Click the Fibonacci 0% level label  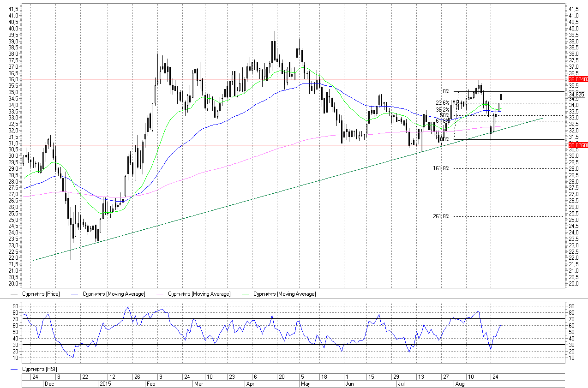point(445,91)
